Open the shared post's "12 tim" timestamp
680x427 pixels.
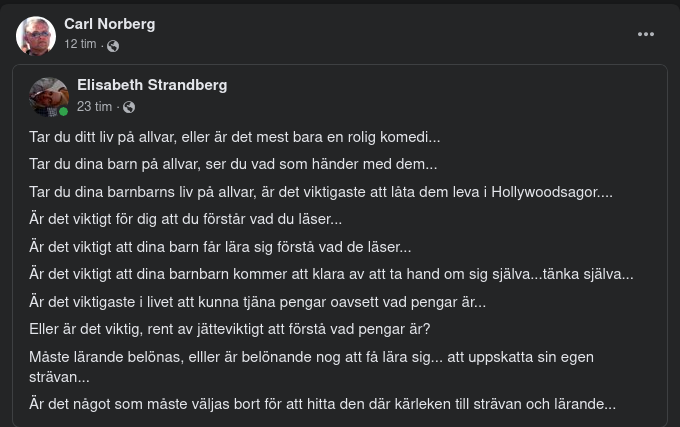[80, 45]
